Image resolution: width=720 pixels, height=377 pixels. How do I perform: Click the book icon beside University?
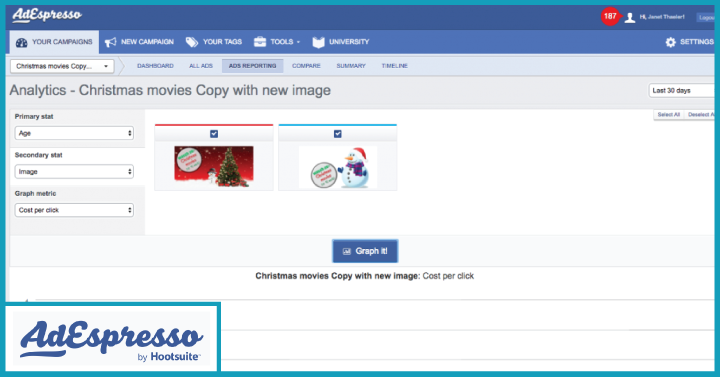coord(318,42)
